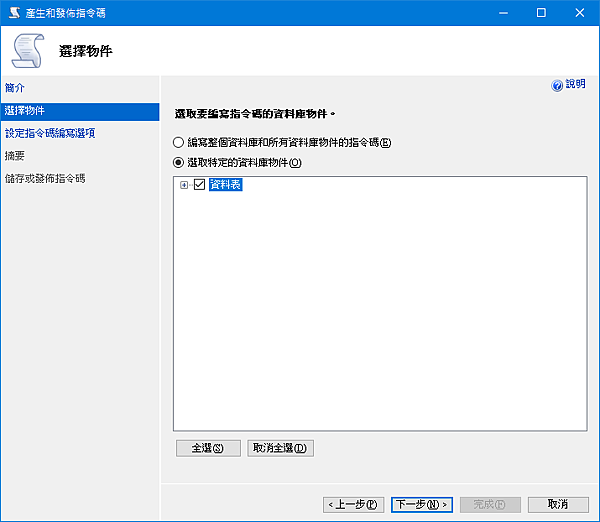
Task: Open the 簡介 page in sidebar
Action: pyautogui.click(x=15, y=88)
